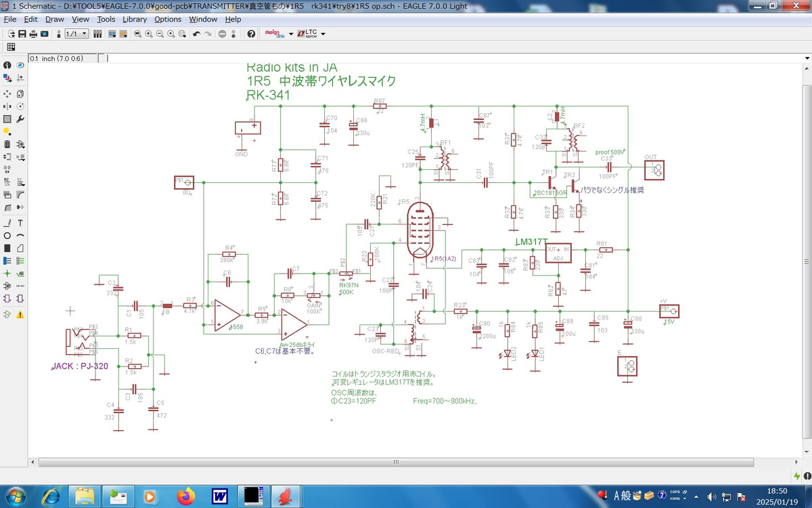Screen dimensions: 812x508
Task: Open Word from the taskbar
Action: [x=219, y=496]
